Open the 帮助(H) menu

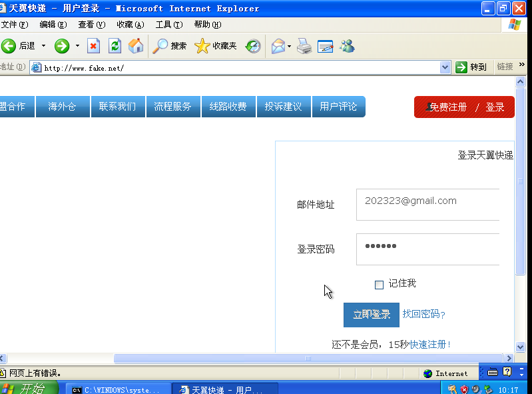208,25
